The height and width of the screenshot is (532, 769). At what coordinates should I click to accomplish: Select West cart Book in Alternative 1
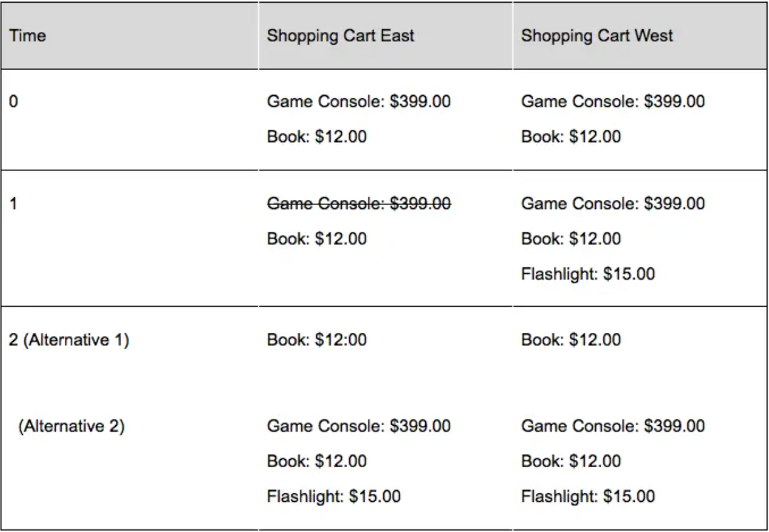pyautogui.click(x=571, y=340)
